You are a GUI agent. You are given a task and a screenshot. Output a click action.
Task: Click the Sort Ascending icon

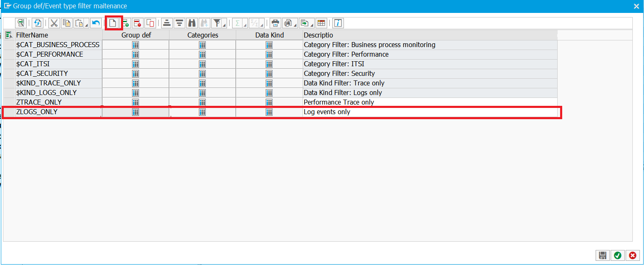click(x=167, y=23)
